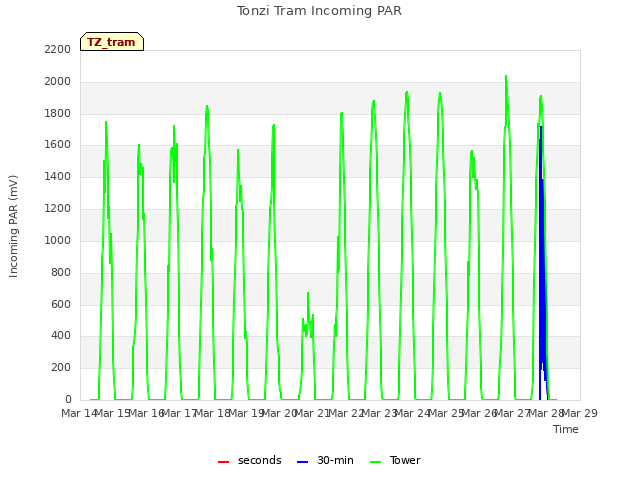Select the 'Tower' legend label

click(405, 460)
